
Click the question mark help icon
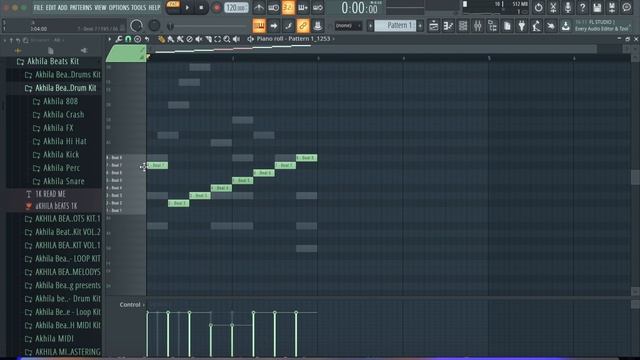pos(582,7)
